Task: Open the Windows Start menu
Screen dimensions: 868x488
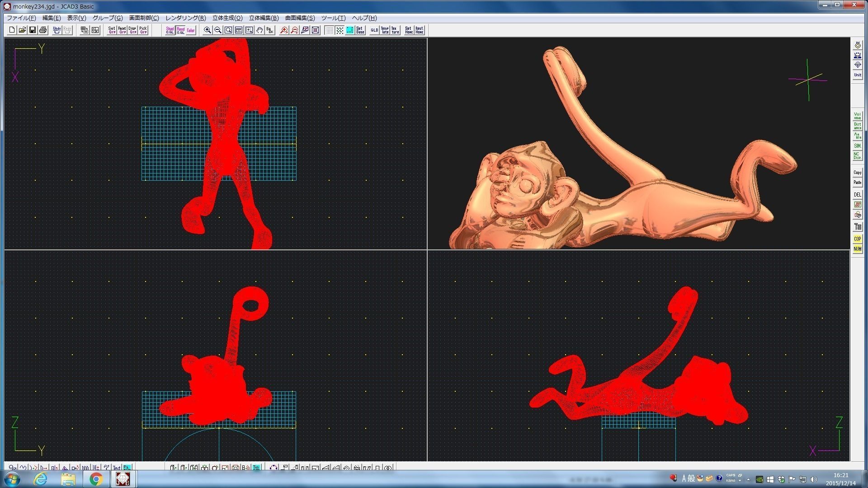Action: click(x=11, y=479)
